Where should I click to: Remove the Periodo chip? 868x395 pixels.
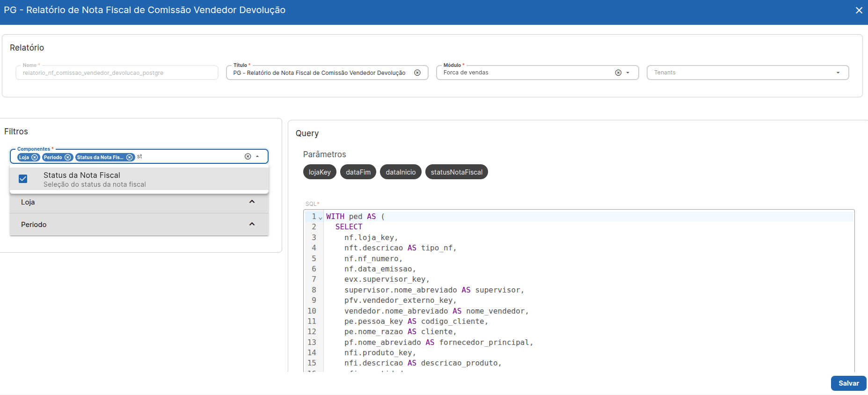click(68, 157)
